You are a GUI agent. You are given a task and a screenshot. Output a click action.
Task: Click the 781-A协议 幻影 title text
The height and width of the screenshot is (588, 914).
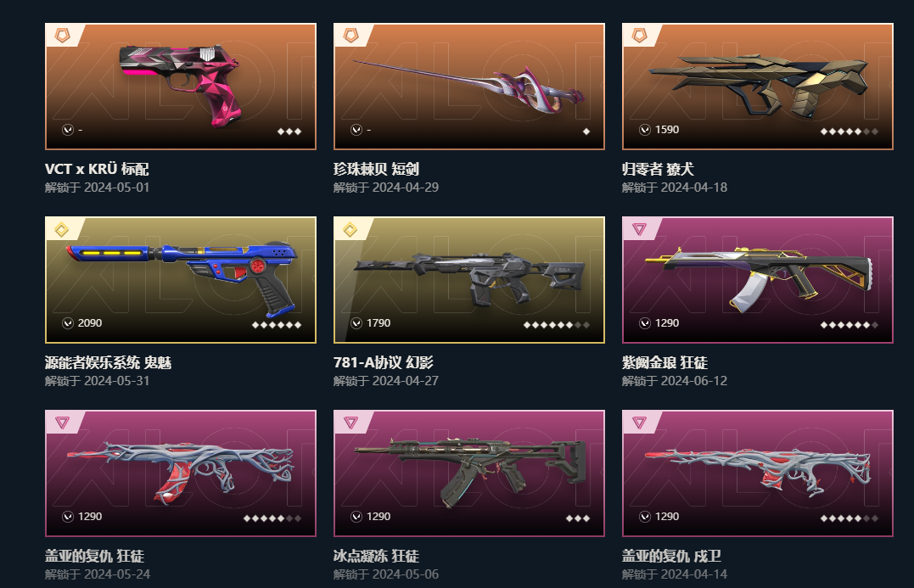pos(383,362)
